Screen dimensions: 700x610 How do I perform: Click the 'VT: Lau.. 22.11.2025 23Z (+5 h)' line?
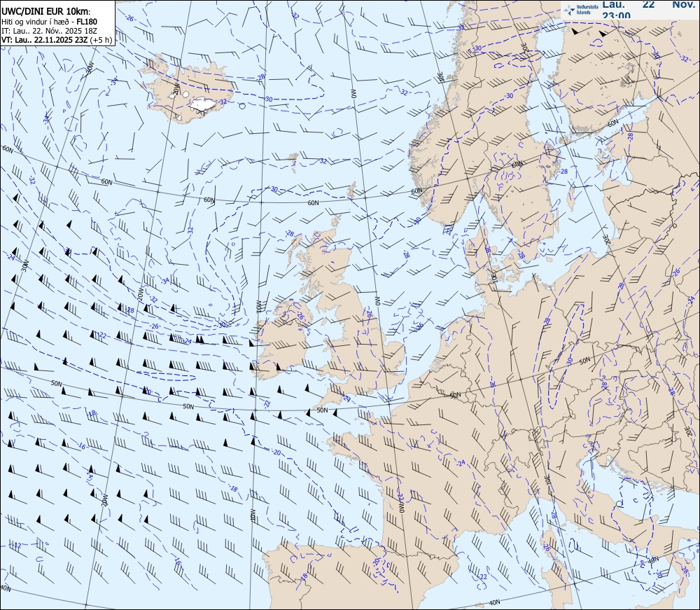pyautogui.click(x=57, y=39)
